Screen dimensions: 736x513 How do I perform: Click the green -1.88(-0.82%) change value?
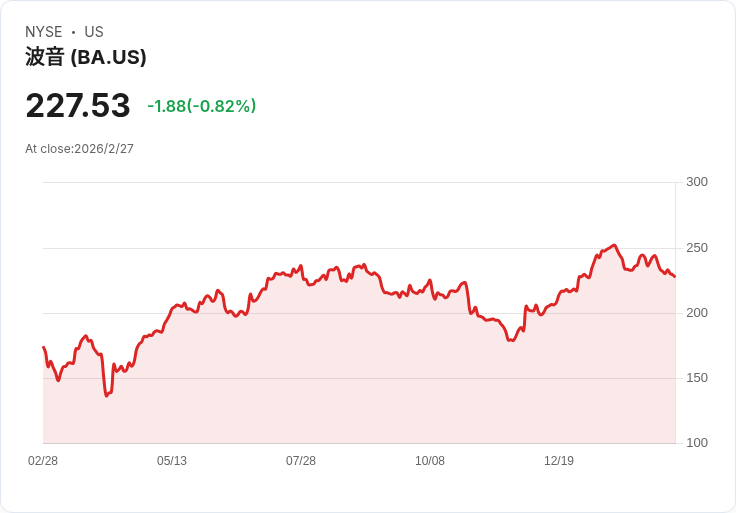click(201, 106)
